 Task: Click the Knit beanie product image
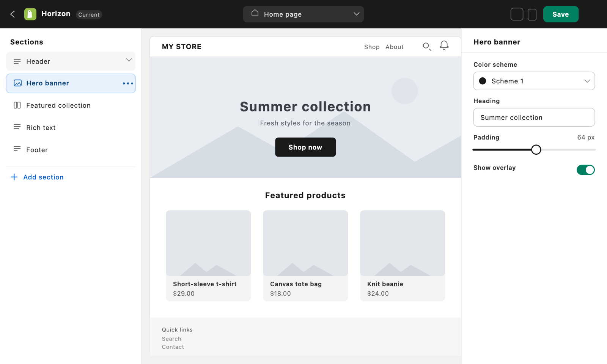[403, 243]
